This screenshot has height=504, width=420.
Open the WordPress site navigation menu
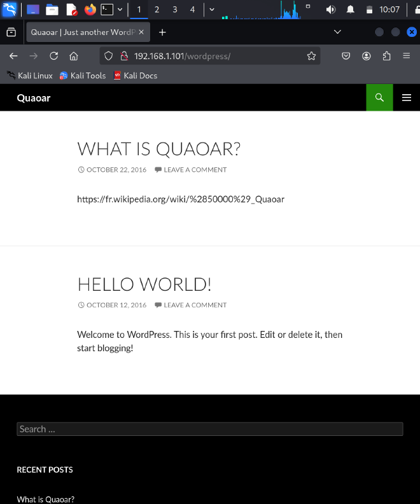pos(407,97)
